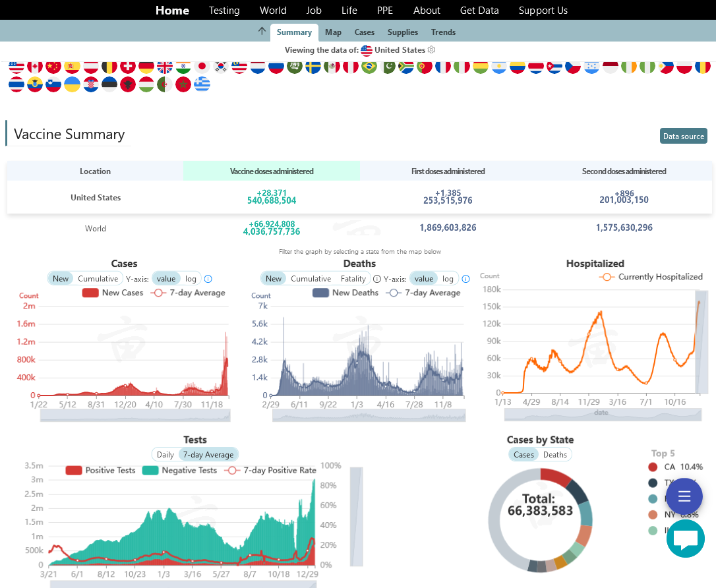This screenshot has width=716, height=588.
Task: Toggle Negative Tests legend series
Action: coord(179,470)
